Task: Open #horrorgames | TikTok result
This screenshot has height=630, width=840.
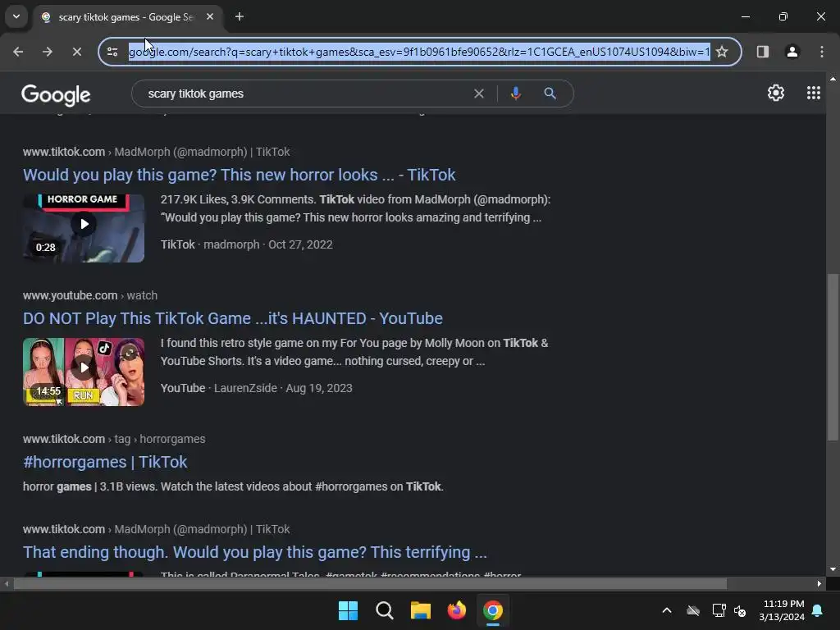Action: 105,462
